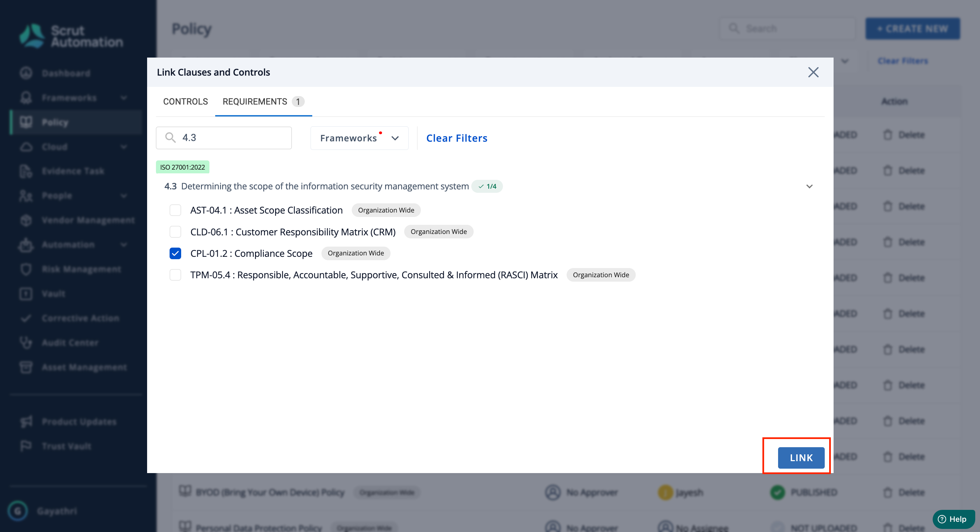Open Audit Center stethoscope icon
This screenshot has height=532, width=980.
[x=26, y=343]
